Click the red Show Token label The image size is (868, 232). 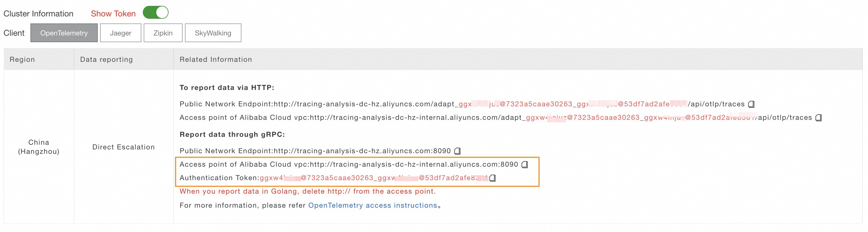113,13
